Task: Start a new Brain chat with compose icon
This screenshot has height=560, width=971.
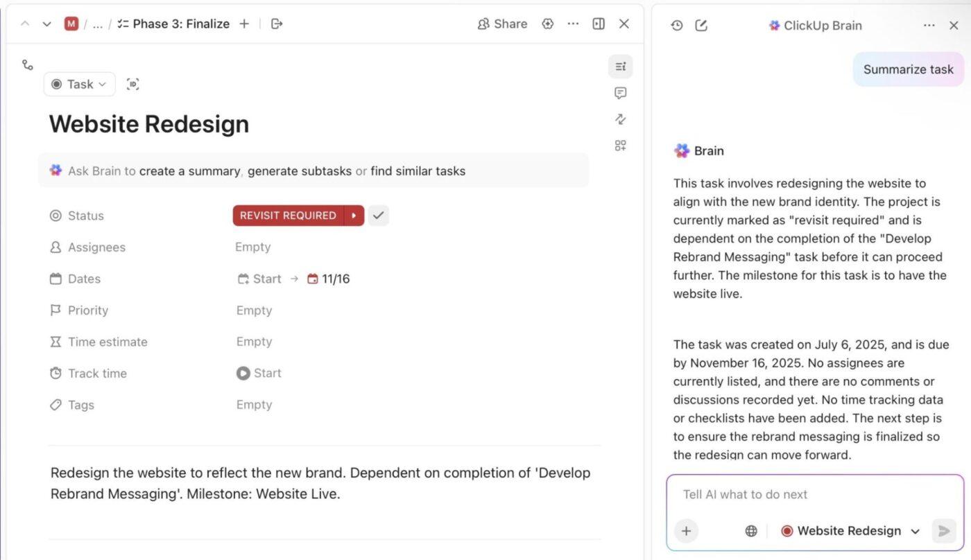Action: [701, 25]
